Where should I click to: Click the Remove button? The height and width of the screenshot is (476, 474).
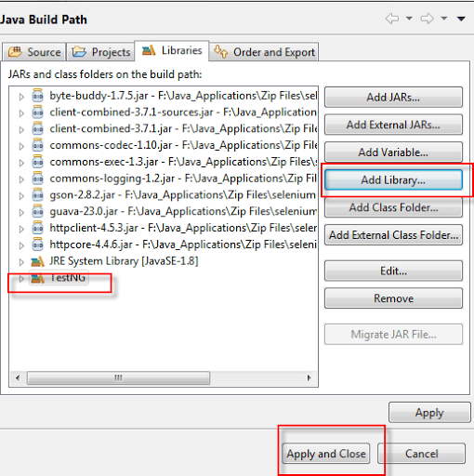pos(393,298)
